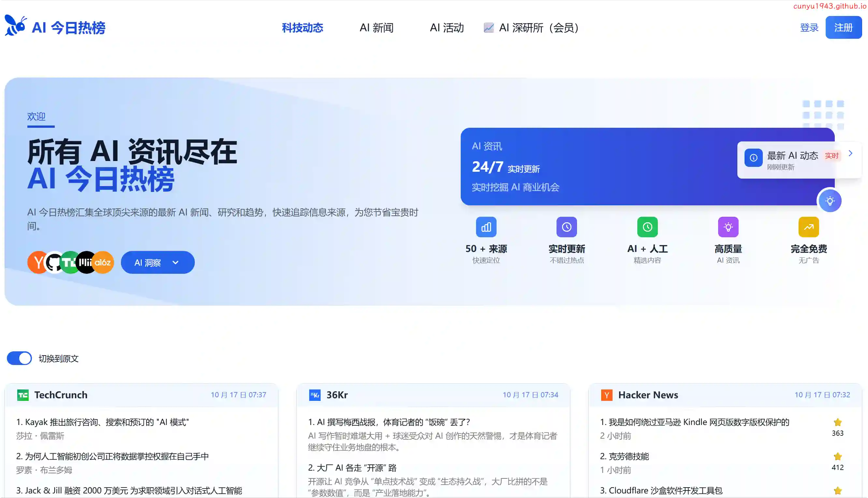Open AI 深研所（会员） nav item
This screenshot has width=868, height=498.
538,28
